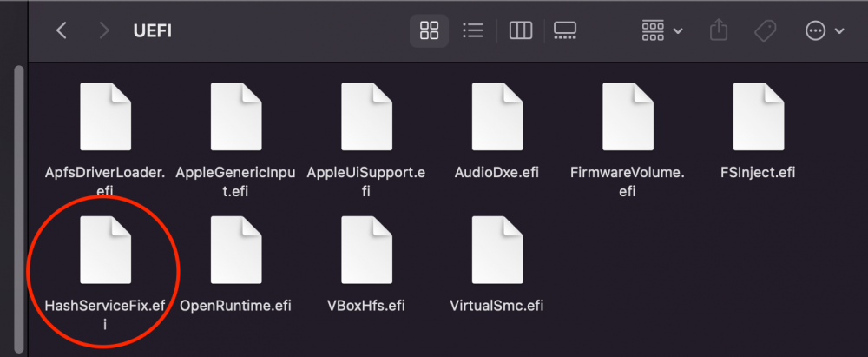Select the AudioDxe.efi file icon
Screen dimensions: 868x357
coord(497,116)
